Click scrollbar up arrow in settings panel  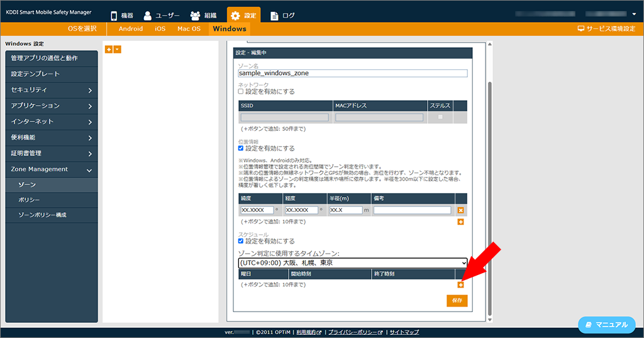(x=489, y=44)
